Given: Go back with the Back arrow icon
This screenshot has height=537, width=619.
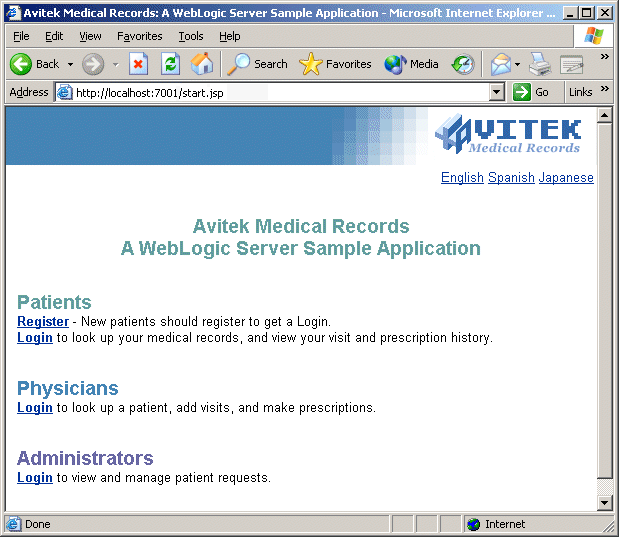Looking at the screenshot, I should point(21,64).
